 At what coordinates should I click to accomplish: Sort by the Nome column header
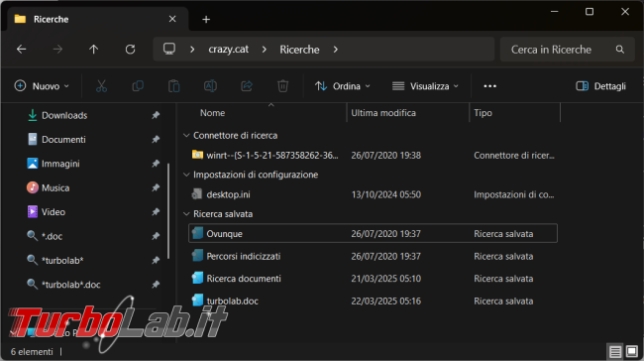point(212,113)
